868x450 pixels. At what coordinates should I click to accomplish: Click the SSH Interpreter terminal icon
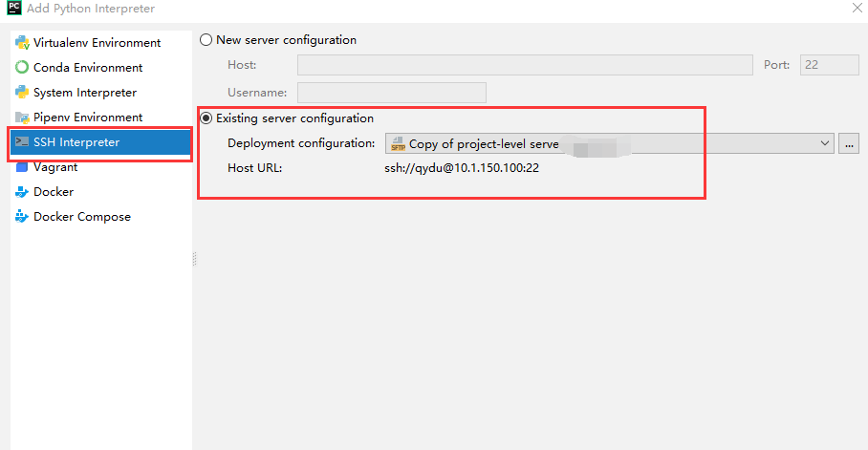[22, 142]
